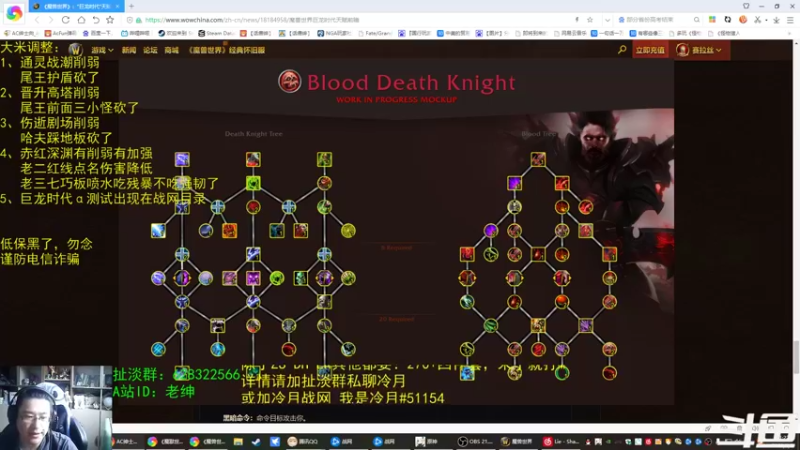Open the browser home page

81,20
